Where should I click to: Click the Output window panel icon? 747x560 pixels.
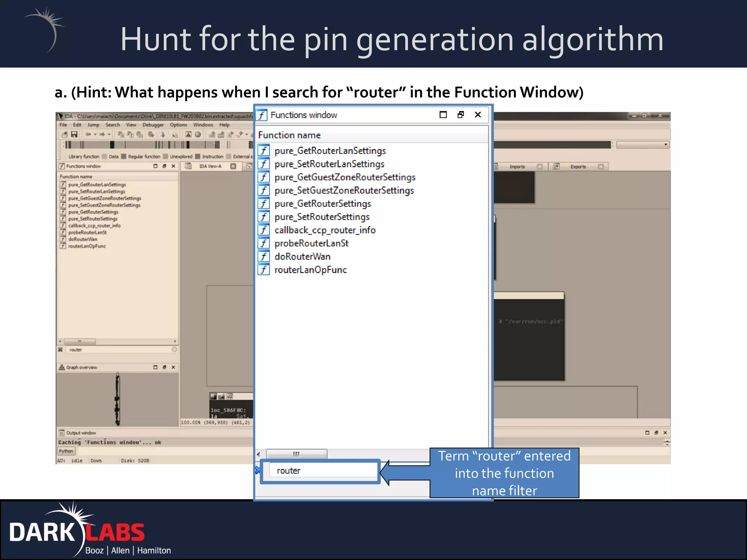(x=62, y=433)
